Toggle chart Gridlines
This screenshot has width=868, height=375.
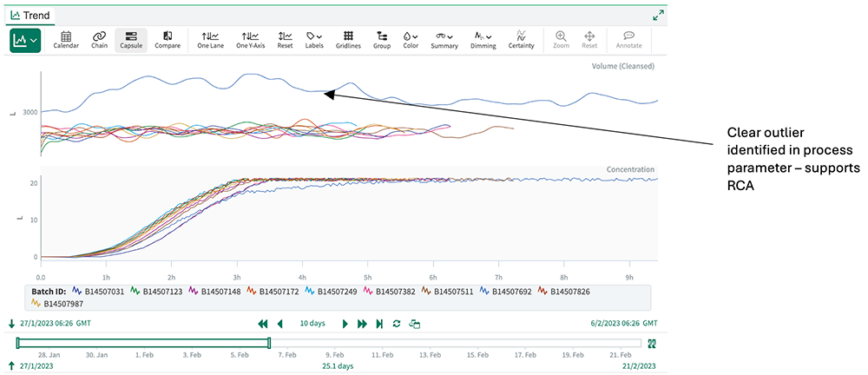[x=348, y=41]
